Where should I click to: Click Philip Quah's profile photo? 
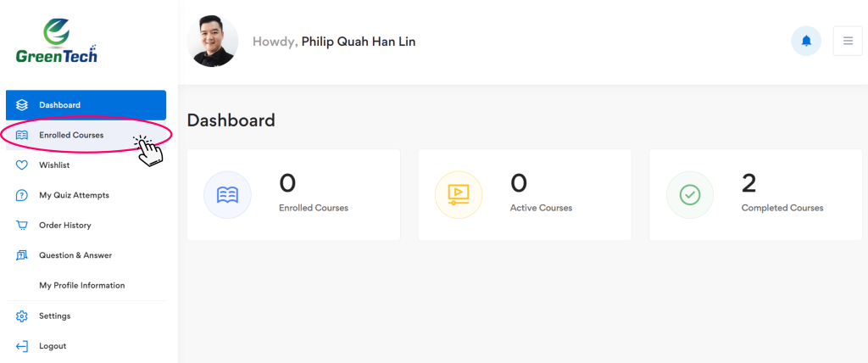(212, 41)
